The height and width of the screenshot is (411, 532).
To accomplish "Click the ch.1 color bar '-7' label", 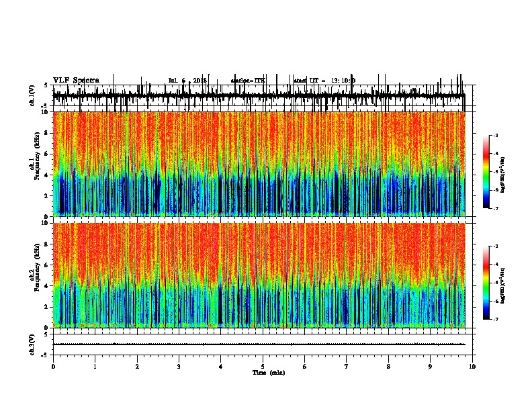I will [495, 208].
